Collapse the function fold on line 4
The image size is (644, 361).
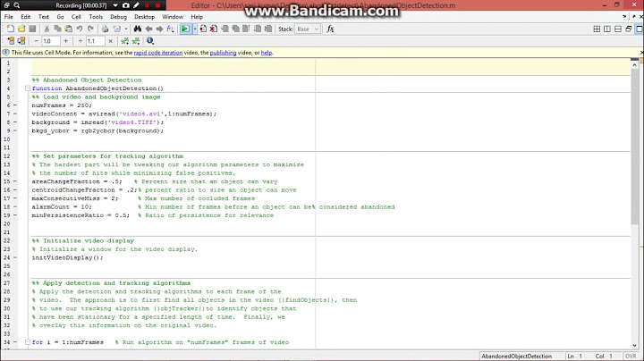(x=28, y=88)
